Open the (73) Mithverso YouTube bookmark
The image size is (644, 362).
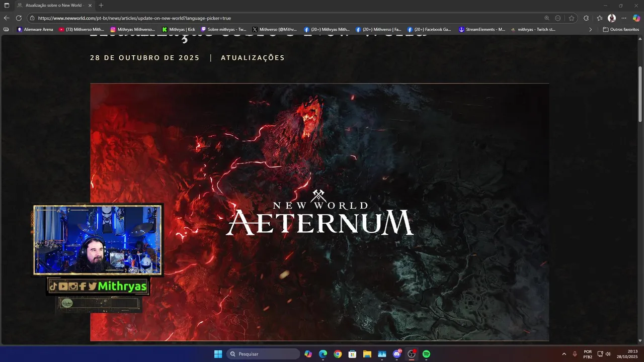[x=82, y=30]
